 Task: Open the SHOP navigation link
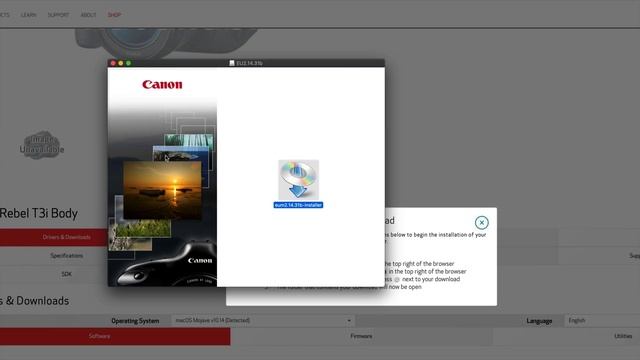pyautogui.click(x=114, y=15)
